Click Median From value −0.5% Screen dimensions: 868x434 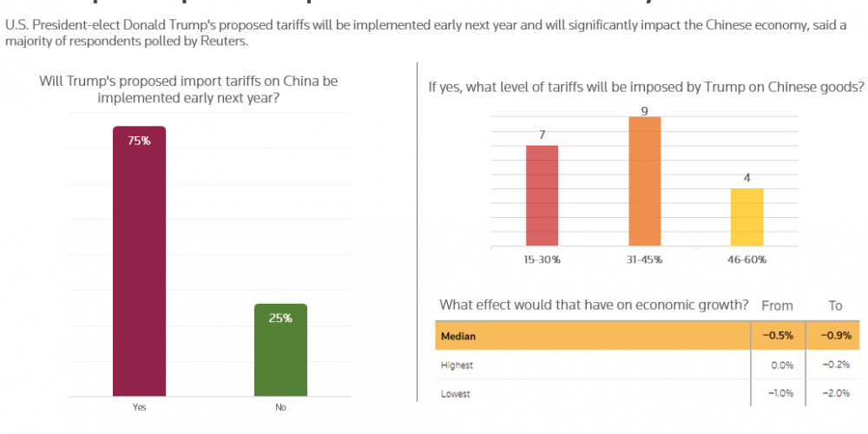[779, 335]
